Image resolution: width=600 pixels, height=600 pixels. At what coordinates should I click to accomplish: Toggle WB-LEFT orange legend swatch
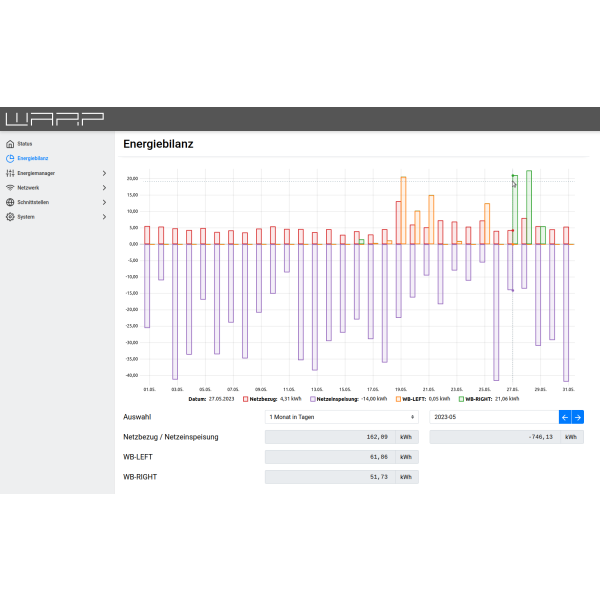tap(398, 399)
